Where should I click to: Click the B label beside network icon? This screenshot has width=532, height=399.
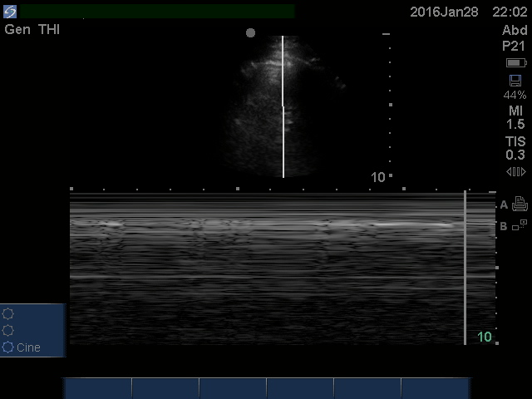[504, 226]
